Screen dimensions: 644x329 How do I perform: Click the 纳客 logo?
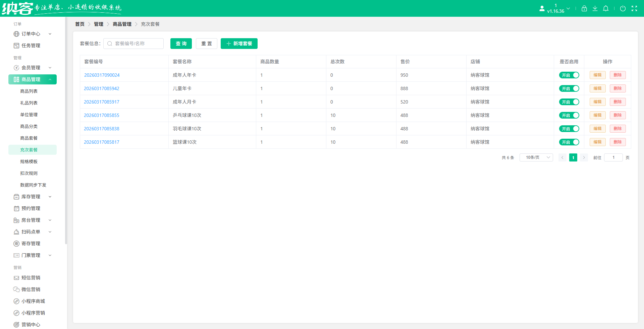[17, 8]
